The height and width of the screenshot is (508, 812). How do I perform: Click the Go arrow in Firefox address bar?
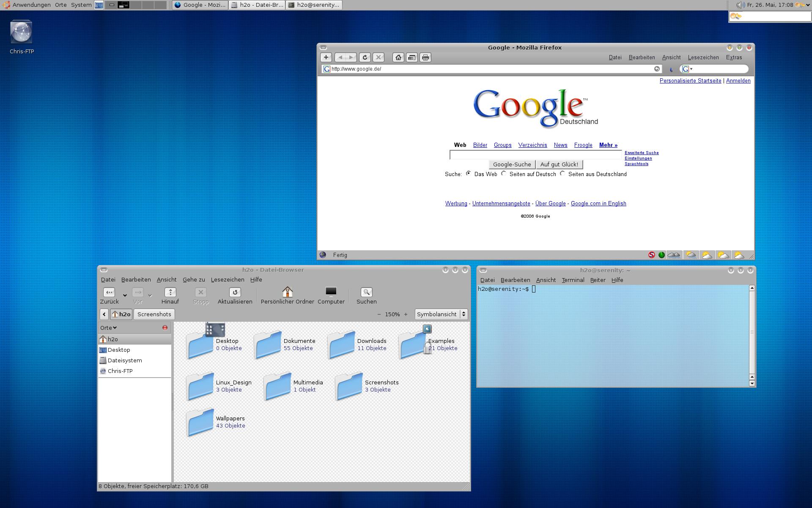[x=657, y=69]
